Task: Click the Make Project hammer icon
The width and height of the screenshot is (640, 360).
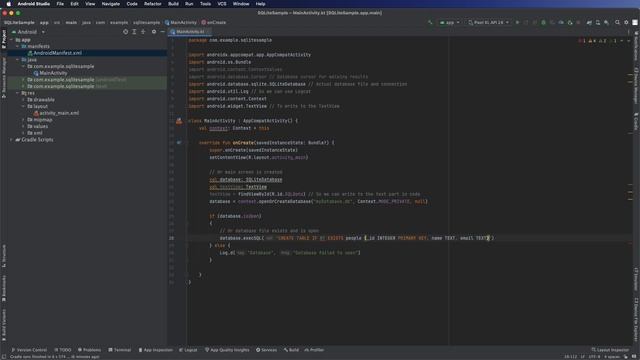Action: point(430,22)
